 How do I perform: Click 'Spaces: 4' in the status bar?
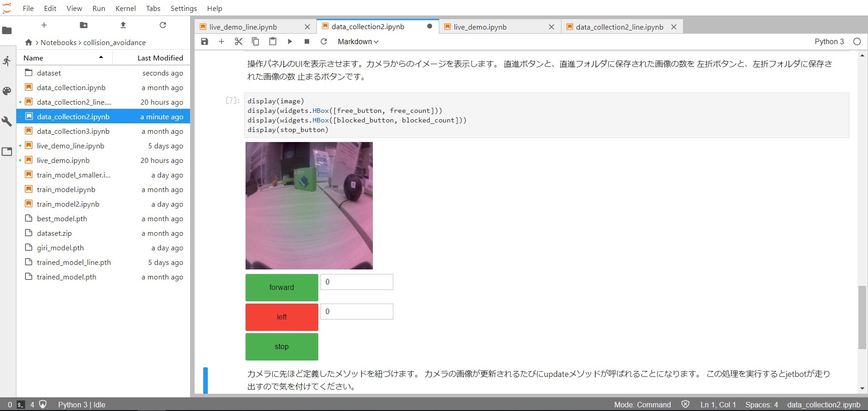(762, 405)
